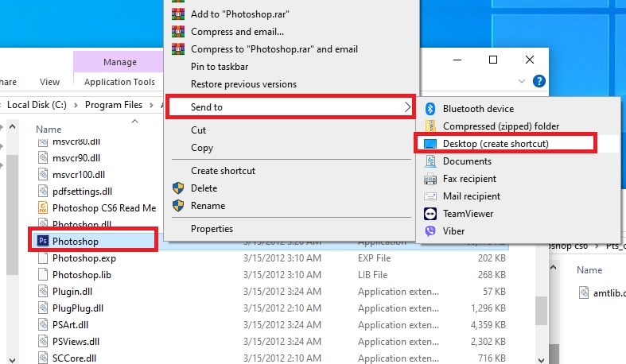Click second window scrollbar up arrow
626x364 pixels.
(x=554, y=268)
